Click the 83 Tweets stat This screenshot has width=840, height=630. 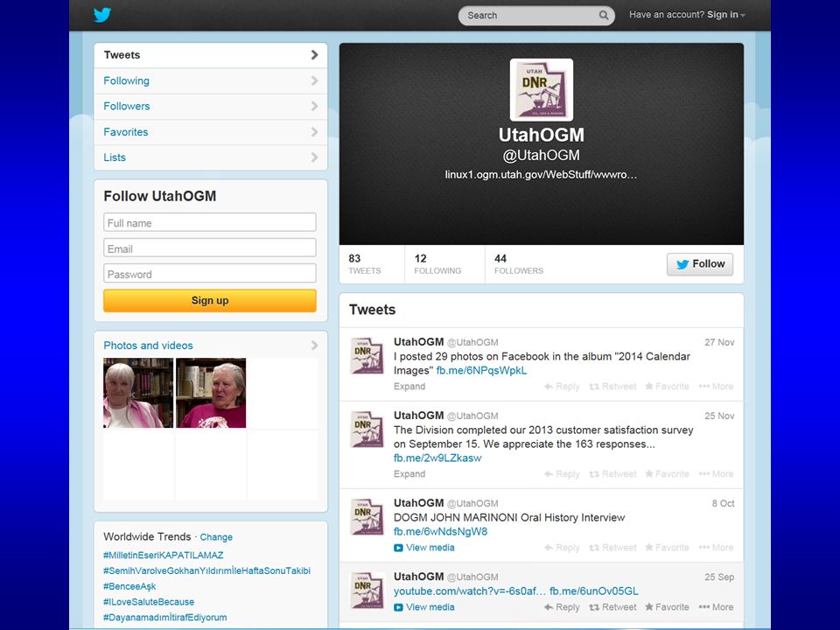(x=365, y=264)
